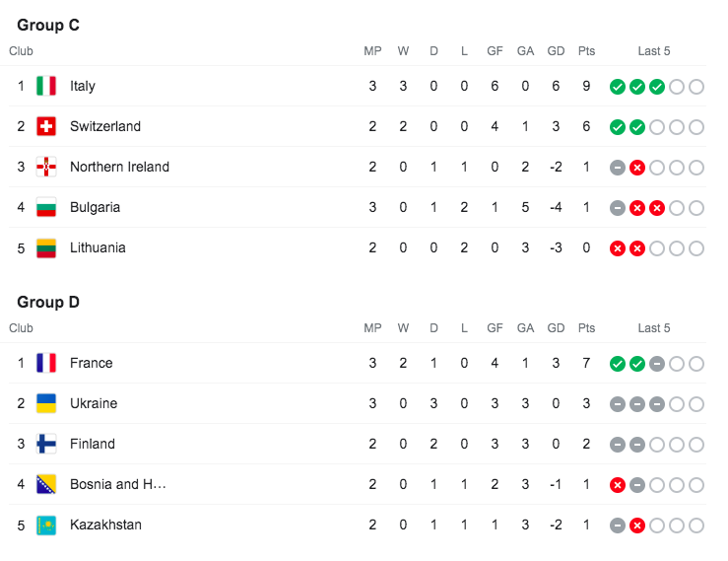Click the Group D heading

coord(48,303)
